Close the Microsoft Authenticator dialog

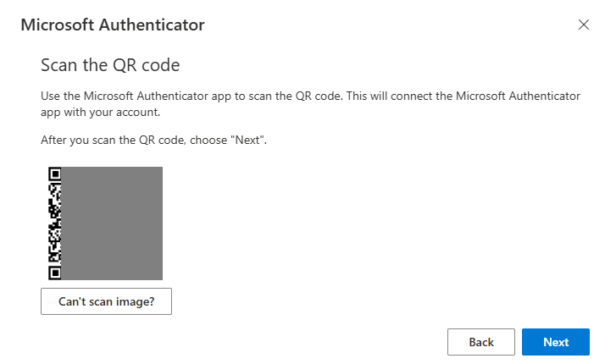[x=583, y=25]
